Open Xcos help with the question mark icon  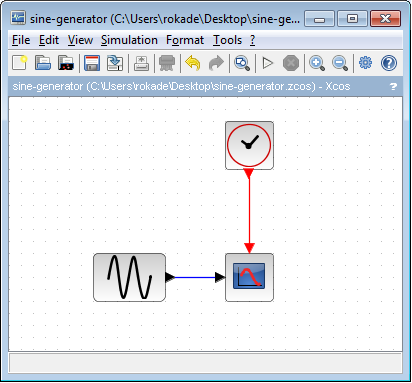tap(389, 63)
